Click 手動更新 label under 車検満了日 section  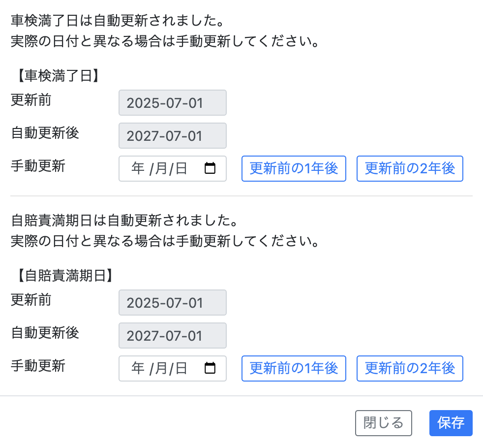coord(38,166)
